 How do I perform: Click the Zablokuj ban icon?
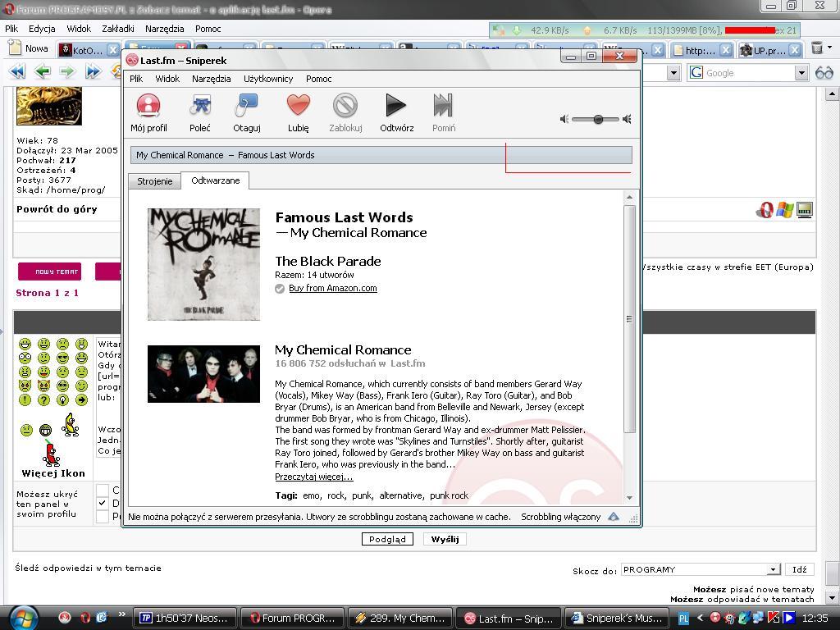(x=345, y=112)
